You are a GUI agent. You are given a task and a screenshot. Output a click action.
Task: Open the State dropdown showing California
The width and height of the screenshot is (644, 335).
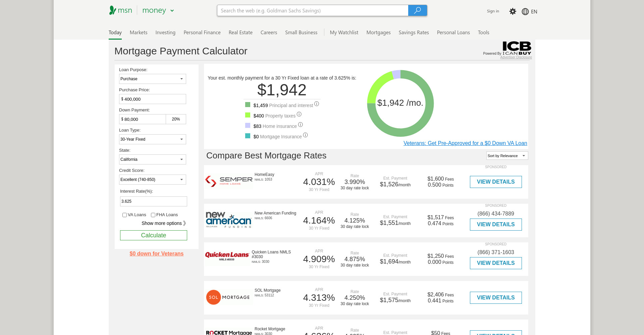[153, 159]
